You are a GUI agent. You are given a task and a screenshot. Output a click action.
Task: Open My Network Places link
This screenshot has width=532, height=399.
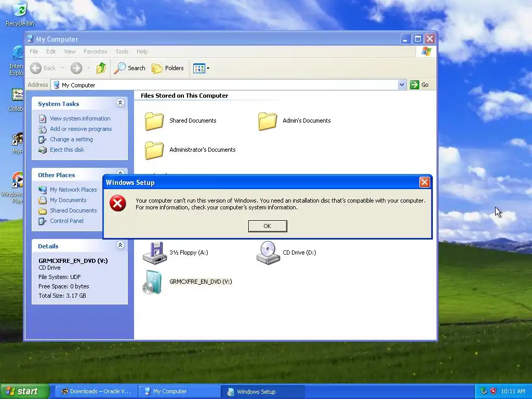tap(73, 190)
